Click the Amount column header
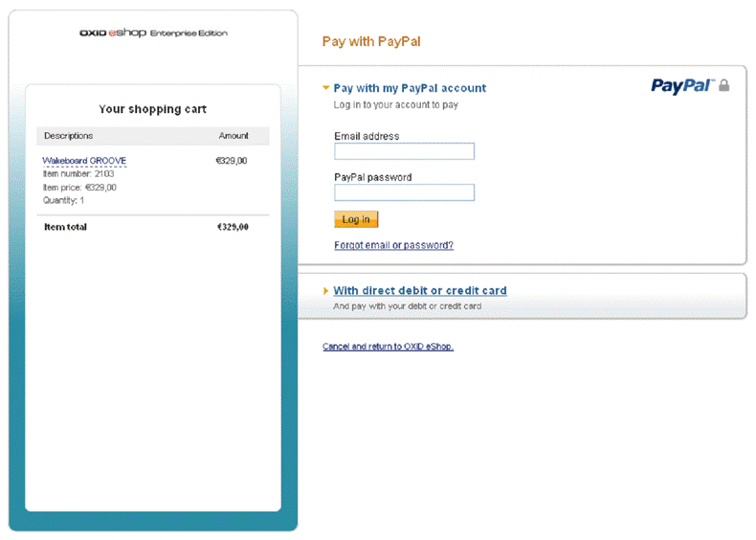The height and width of the screenshot is (540, 756). point(233,136)
